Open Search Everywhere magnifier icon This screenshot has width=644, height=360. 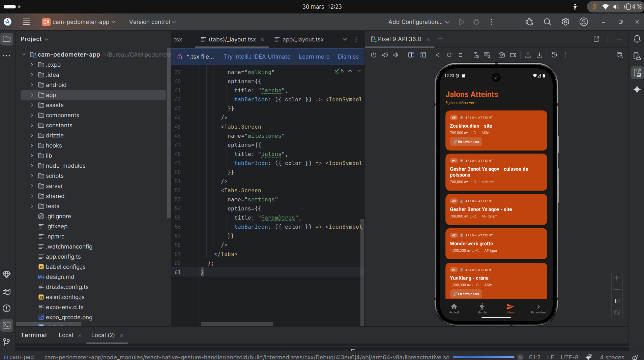point(547,22)
